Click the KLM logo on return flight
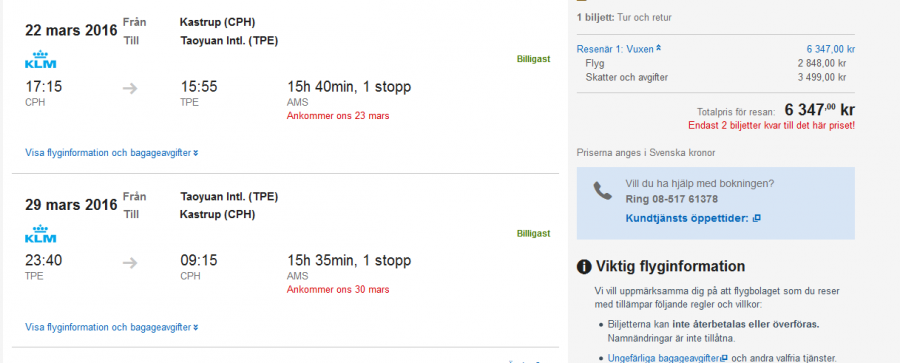This screenshot has height=363, width=900. click(x=41, y=233)
